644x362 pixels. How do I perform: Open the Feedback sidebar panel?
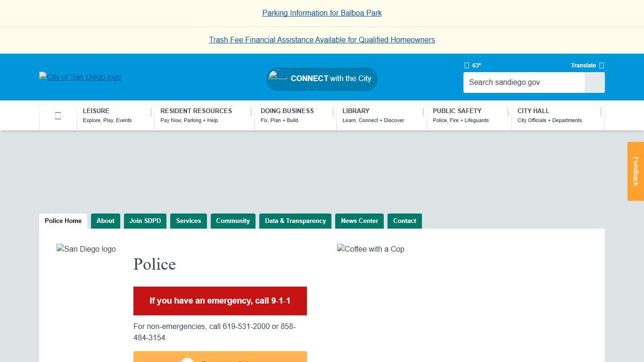[x=636, y=172]
